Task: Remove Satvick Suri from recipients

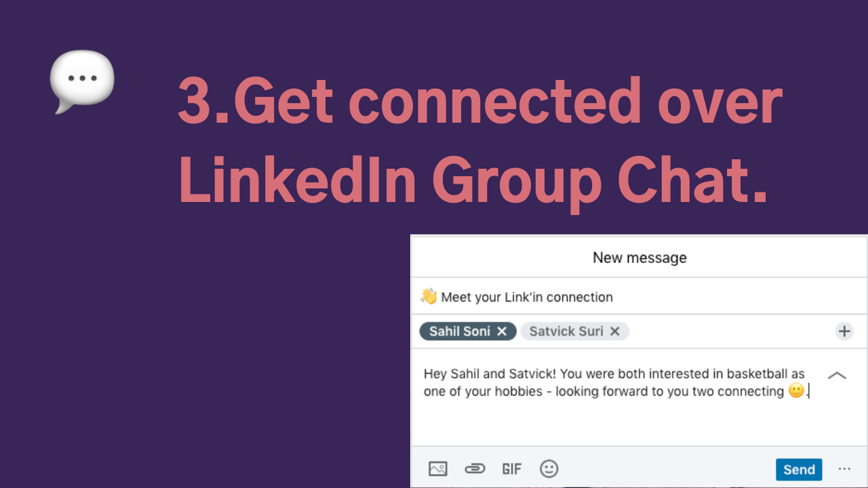Action: tap(614, 331)
